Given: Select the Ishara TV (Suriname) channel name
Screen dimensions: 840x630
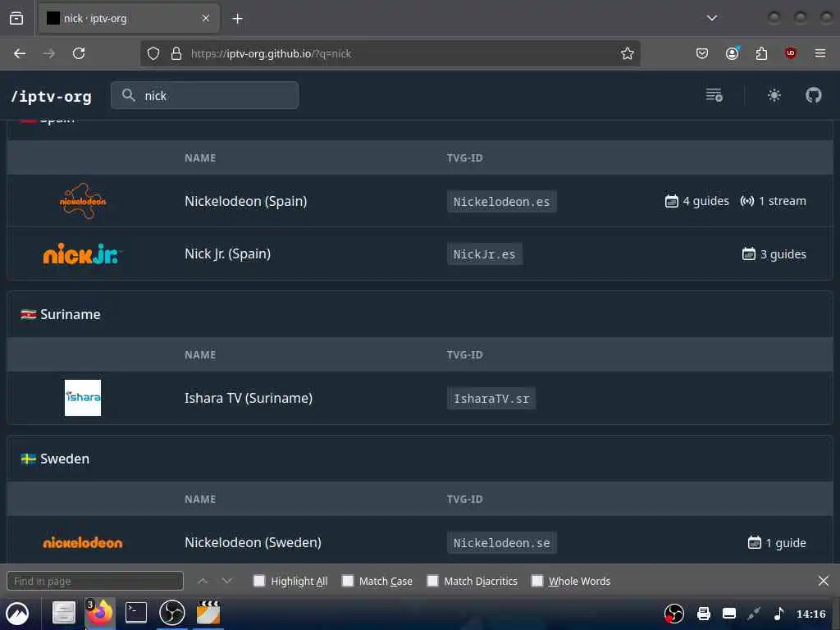Looking at the screenshot, I should point(249,398).
